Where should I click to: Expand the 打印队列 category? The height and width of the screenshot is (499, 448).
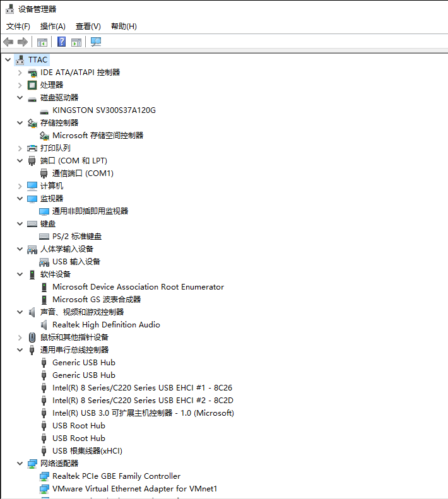click(20, 148)
